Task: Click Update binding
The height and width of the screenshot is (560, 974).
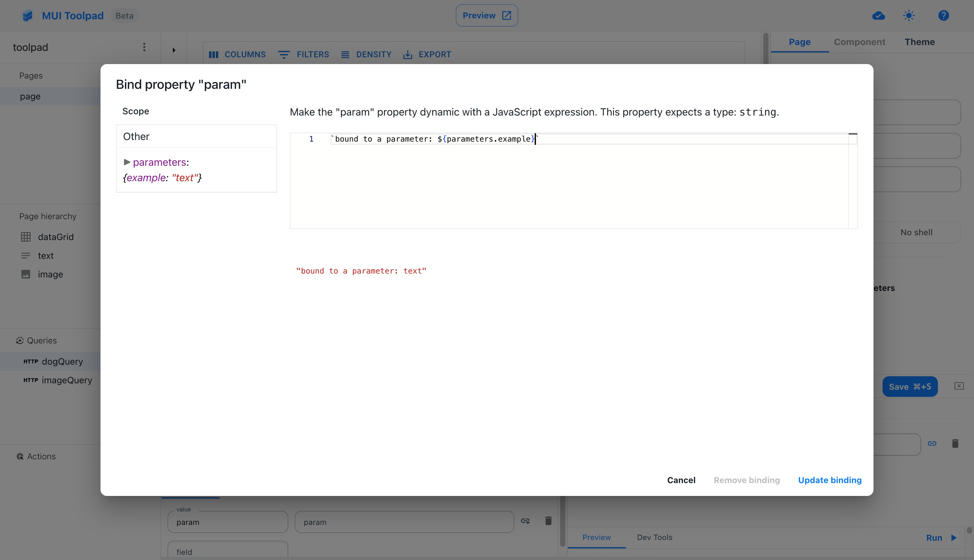Action: (830, 480)
